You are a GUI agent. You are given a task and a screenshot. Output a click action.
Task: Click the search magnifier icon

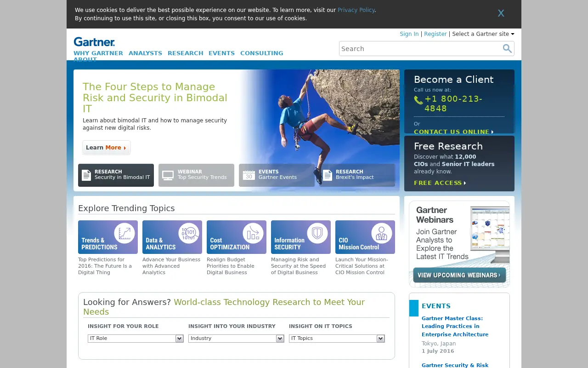pos(507,48)
